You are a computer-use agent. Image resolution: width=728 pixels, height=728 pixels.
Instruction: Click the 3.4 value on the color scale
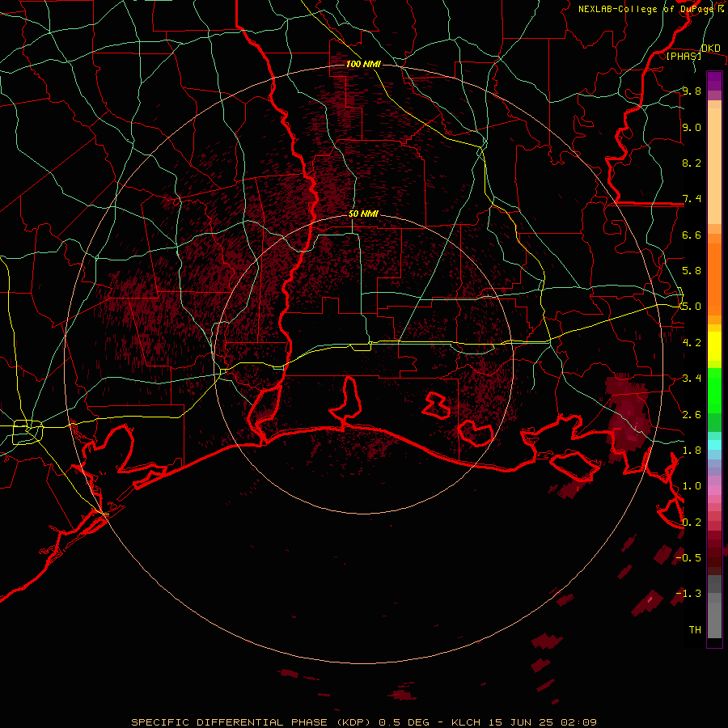pos(692,379)
